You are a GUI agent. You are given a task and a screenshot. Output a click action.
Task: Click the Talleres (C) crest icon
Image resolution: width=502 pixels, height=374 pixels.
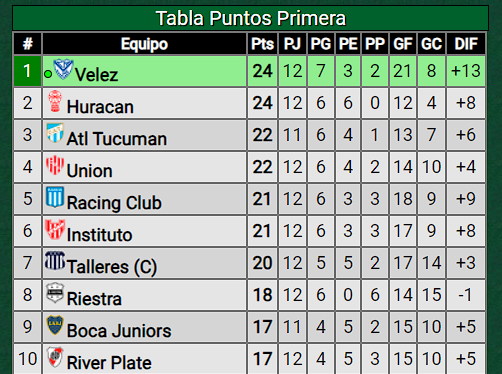(55, 261)
